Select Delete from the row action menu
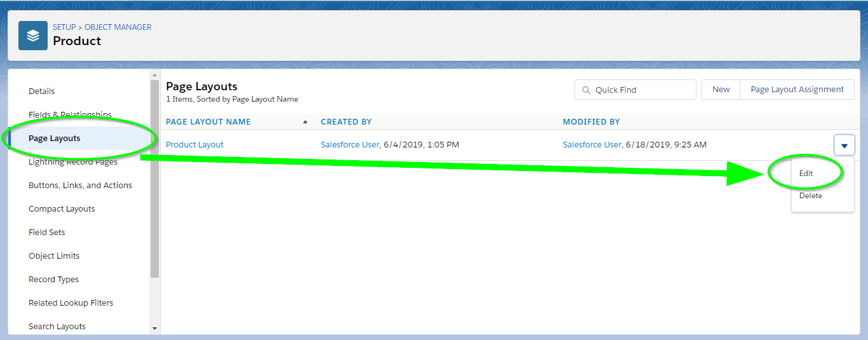Viewport: 868px width, 340px height. click(810, 196)
